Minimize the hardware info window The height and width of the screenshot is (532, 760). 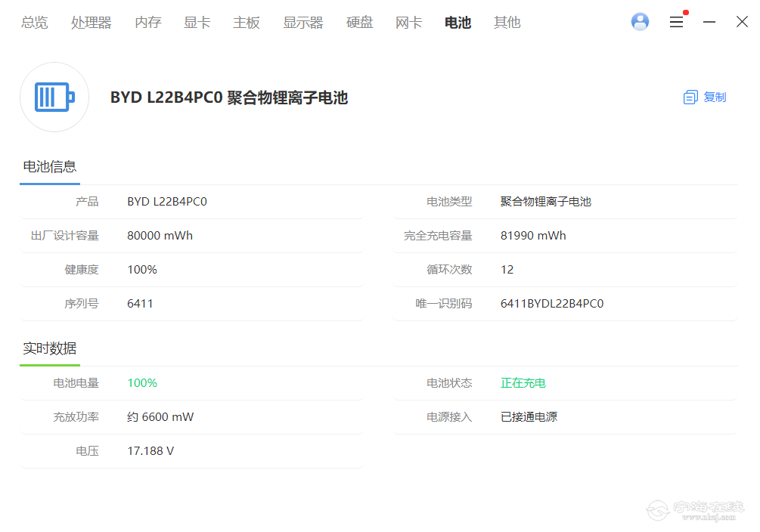click(x=709, y=22)
